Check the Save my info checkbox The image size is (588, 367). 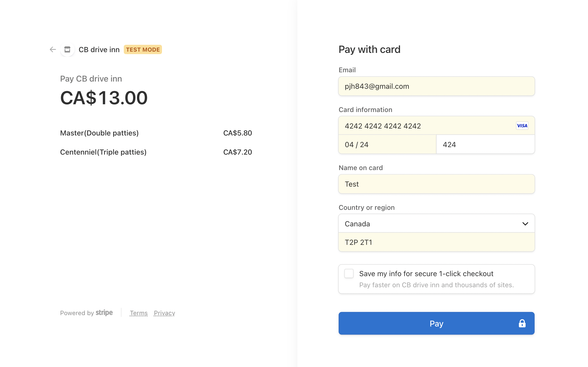[x=349, y=274]
